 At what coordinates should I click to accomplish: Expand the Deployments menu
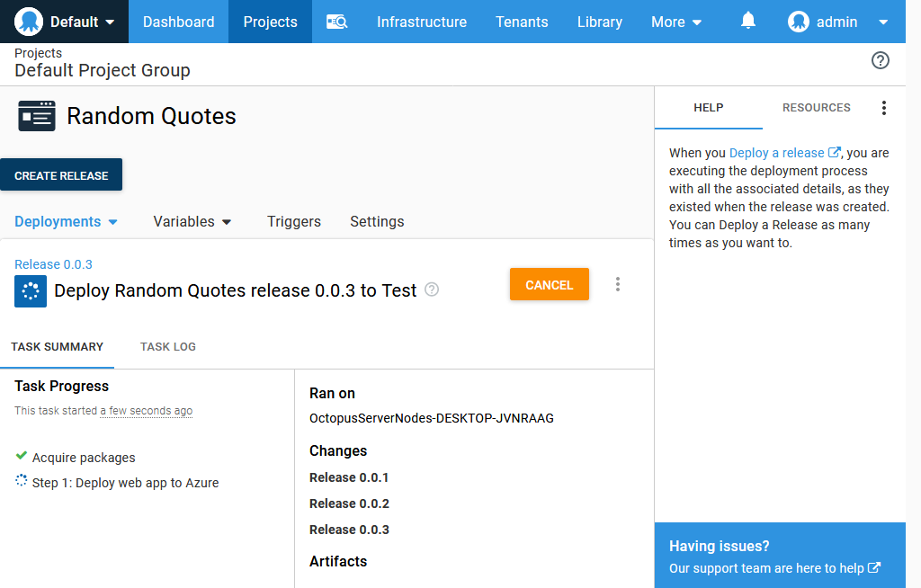pos(66,221)
